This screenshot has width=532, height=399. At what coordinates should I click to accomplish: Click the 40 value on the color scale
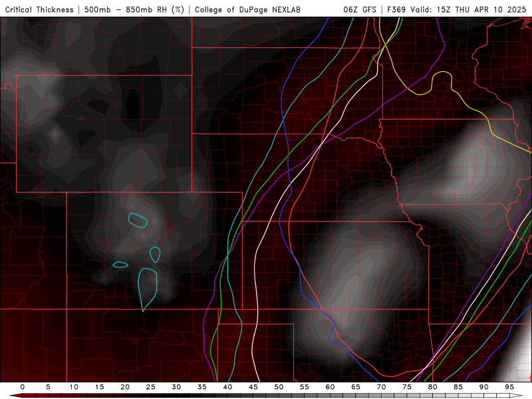point(227,387)
